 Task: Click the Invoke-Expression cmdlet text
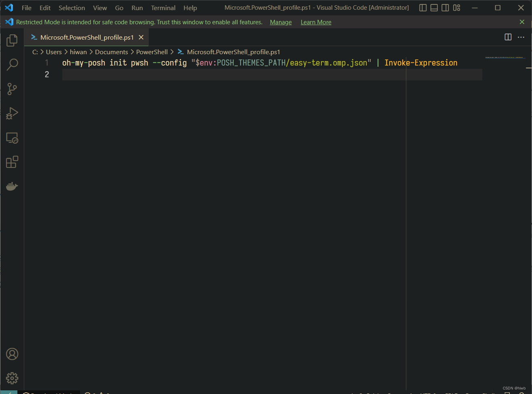(421, 63)
